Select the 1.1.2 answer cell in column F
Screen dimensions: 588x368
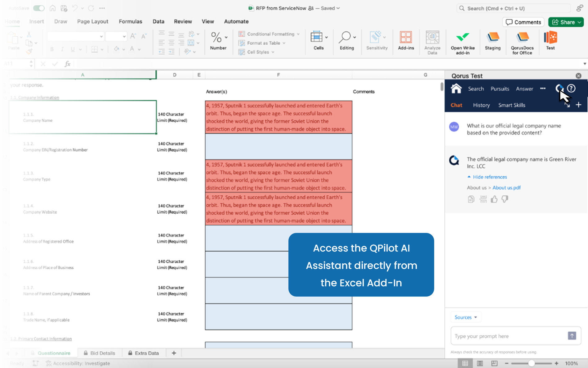click(x=278, y=147)
